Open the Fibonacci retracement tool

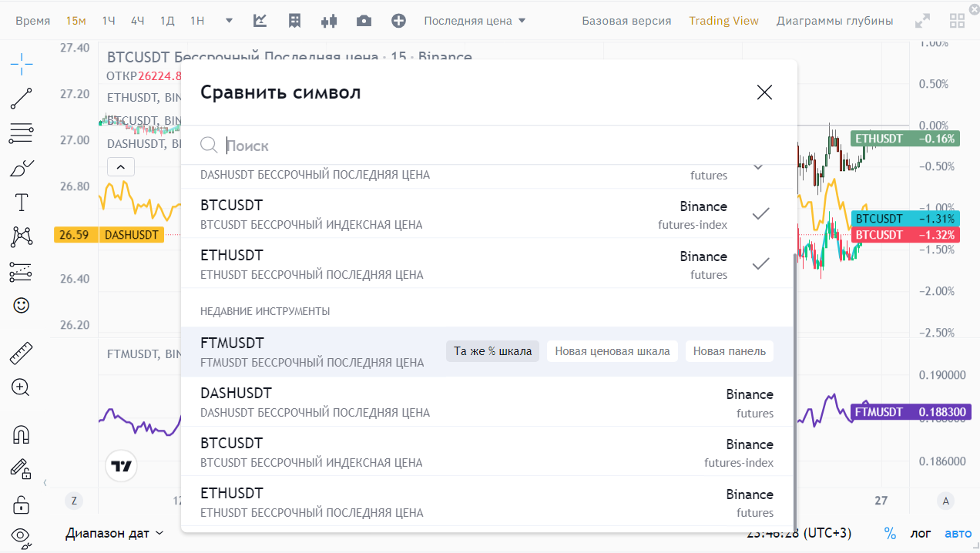(x=22, y=133)
